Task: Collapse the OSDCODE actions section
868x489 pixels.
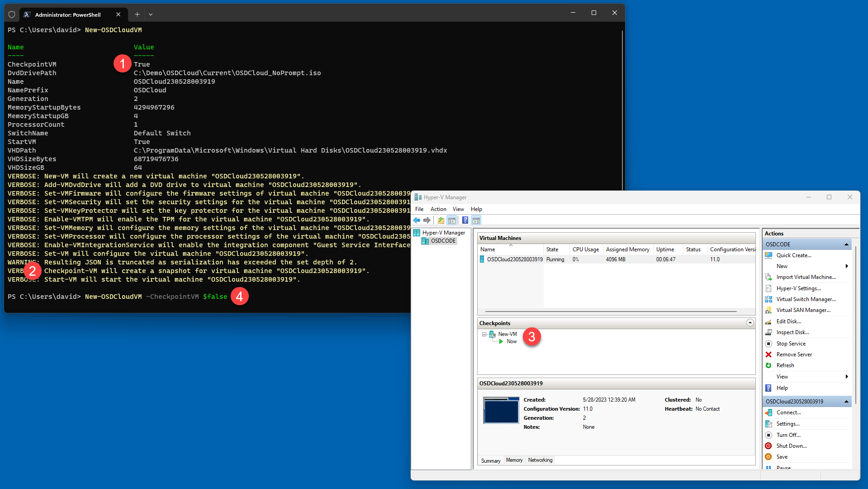Action: [846, 244]
